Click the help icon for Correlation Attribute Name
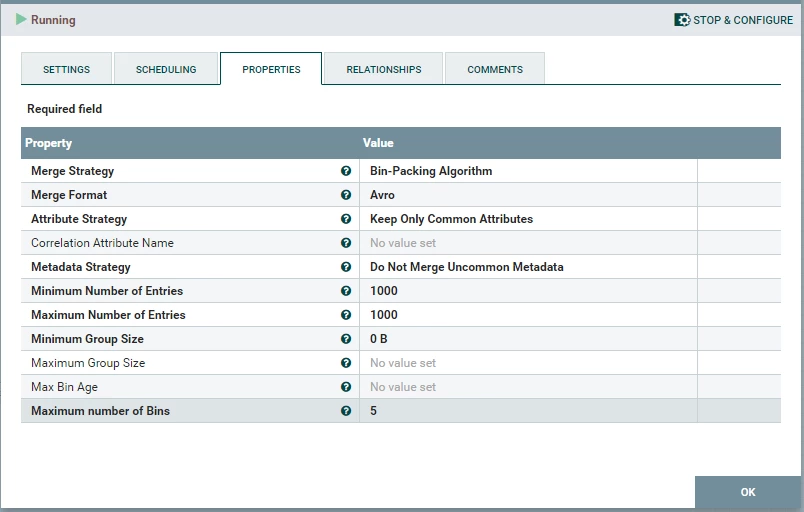 (x=346, y=243)
